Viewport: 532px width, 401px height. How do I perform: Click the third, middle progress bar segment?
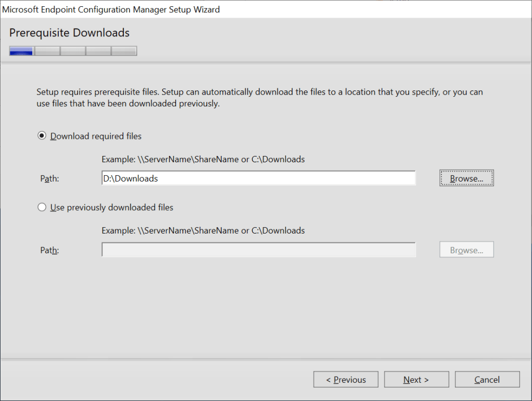(x=73, y=51)
